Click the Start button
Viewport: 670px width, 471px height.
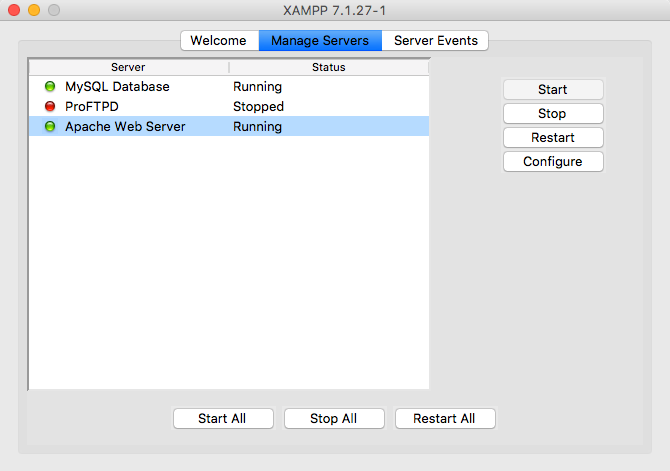coord(553,89)
